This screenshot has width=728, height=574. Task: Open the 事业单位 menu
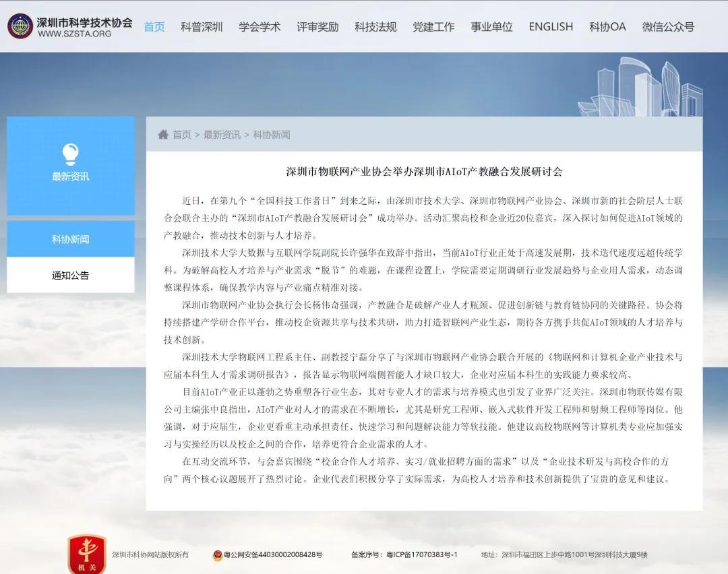click(491, 27)
